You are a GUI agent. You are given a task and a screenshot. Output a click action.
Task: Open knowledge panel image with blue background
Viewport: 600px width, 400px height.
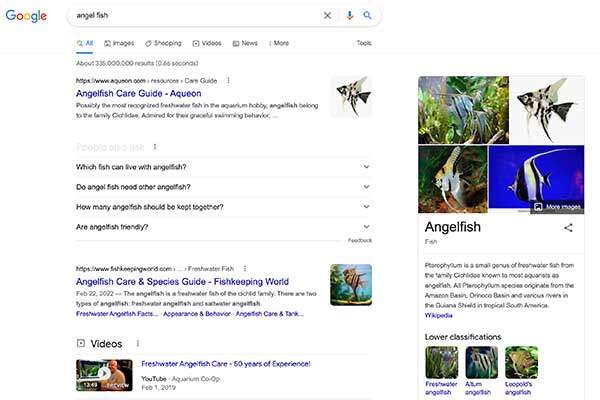click(x=536, y=176)
